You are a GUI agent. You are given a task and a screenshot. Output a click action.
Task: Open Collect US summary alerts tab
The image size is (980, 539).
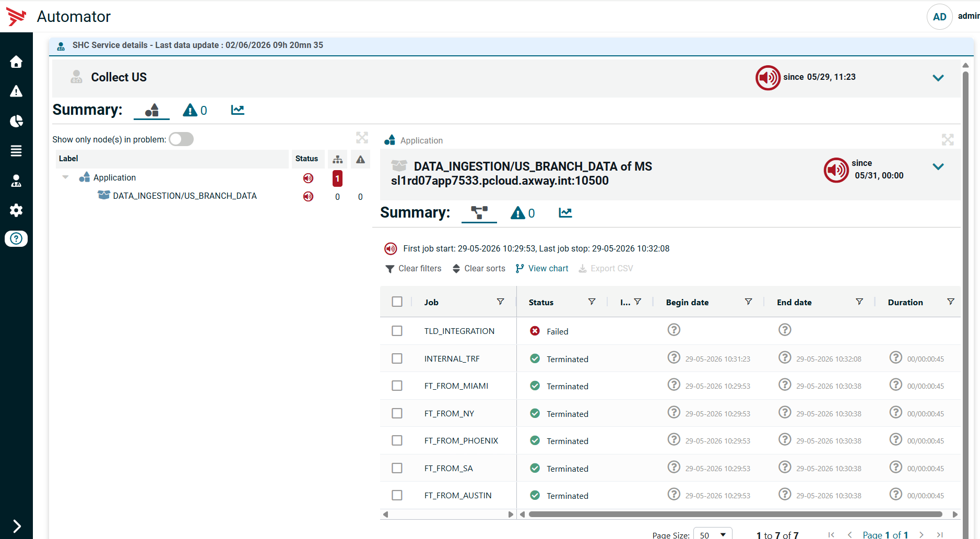pyautogui.click(x=195, y=110)
